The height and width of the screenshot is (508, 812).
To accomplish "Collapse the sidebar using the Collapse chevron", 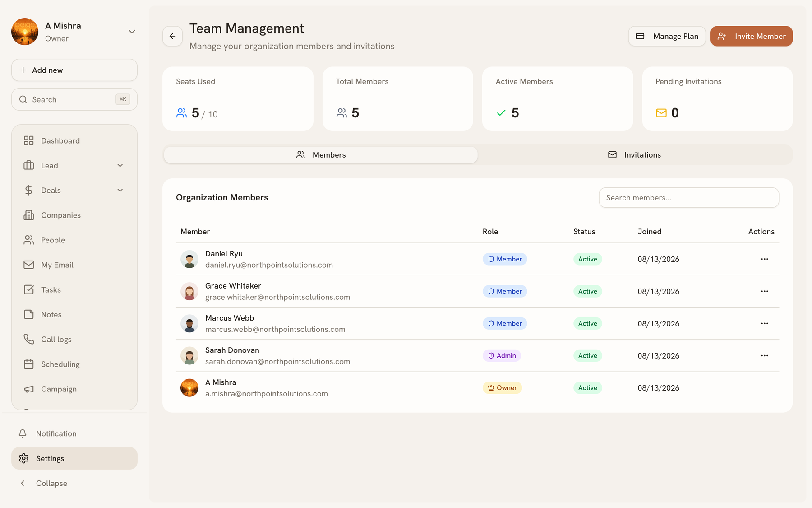I will [23, 483].
